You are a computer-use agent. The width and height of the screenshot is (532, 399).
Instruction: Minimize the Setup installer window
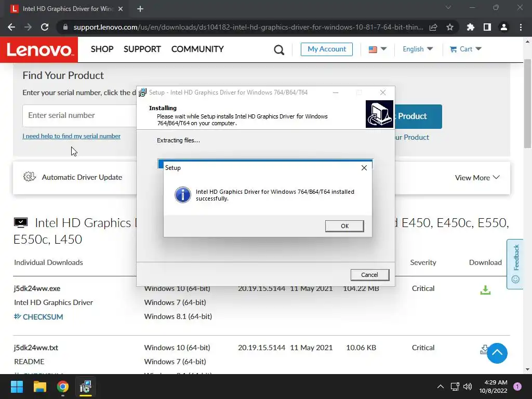coord(336,92)
